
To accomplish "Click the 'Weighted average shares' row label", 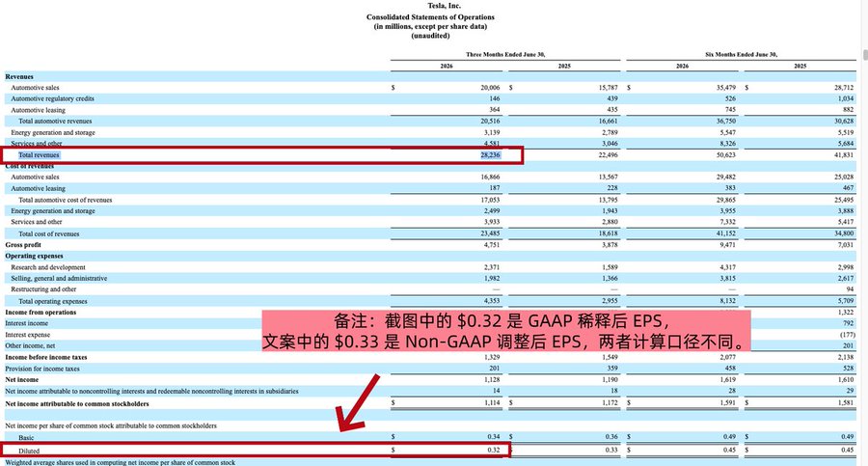I will [x=121, y=462].
